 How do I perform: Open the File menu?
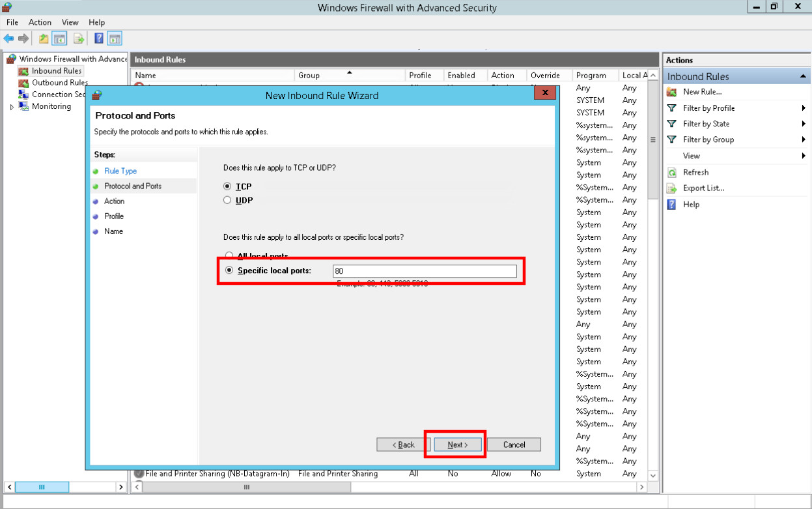12,22
